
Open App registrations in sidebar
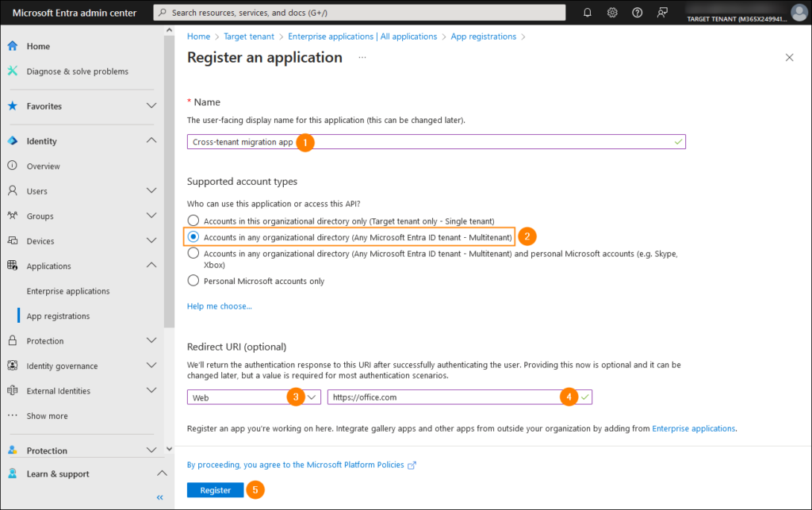coord(58,316)
